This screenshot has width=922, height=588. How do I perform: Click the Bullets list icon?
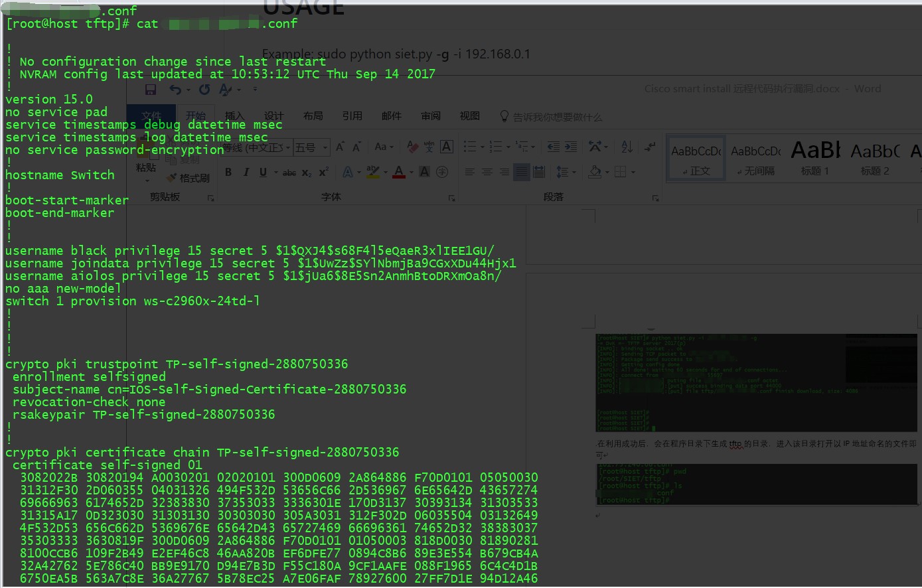click(470, 147)
